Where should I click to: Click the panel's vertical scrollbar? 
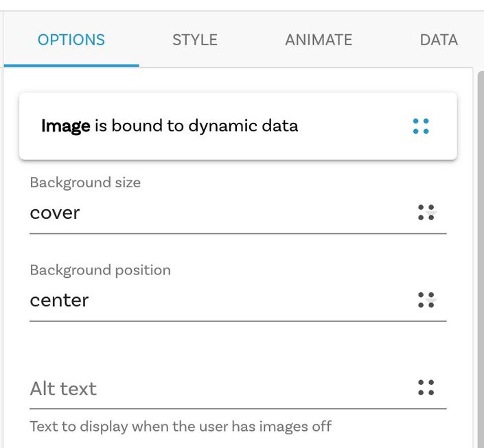point(481,259)
